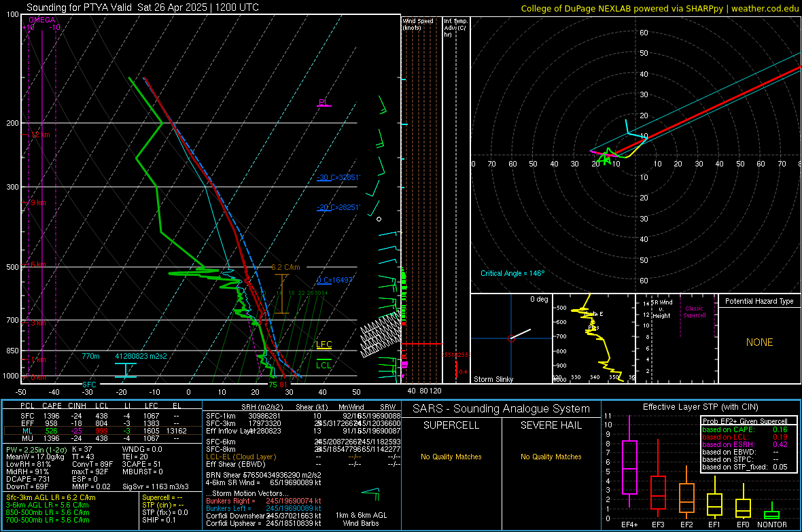Click the red 81 surface temperature value

click(x=283, y=385)
